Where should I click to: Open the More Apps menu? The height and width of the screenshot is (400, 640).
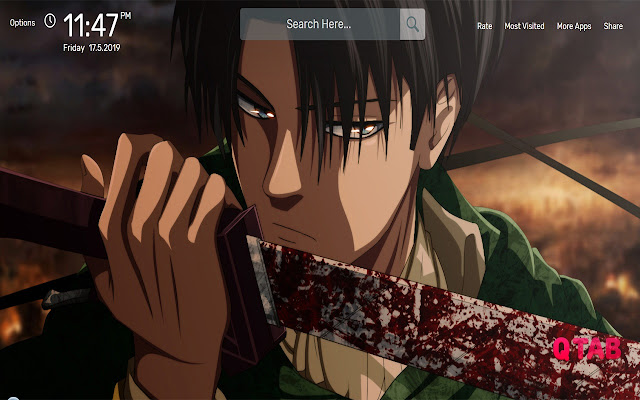[x=574, y=26]
